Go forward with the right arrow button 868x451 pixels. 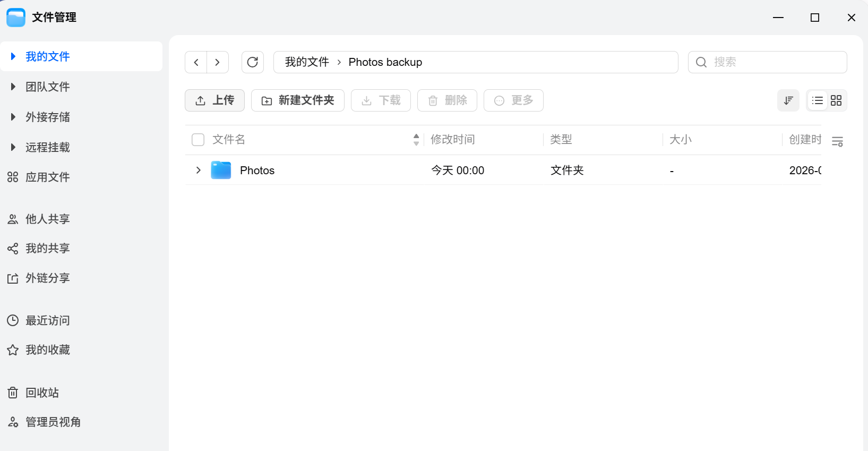(x=218, y=62)
